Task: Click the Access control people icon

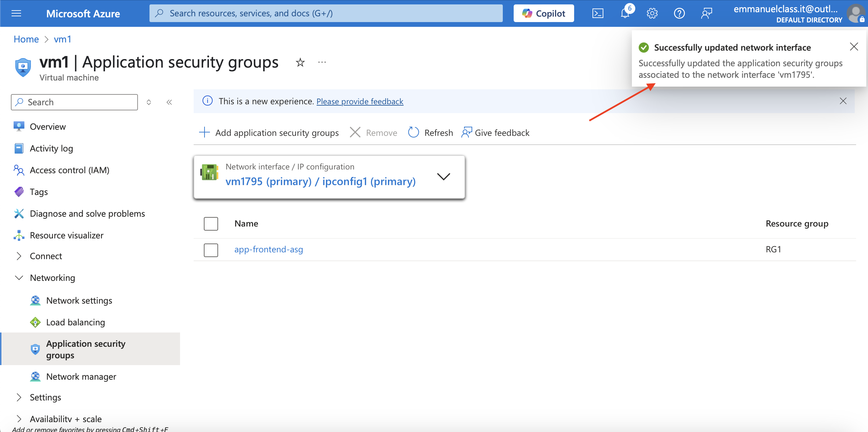Action: tap(19, 170)
